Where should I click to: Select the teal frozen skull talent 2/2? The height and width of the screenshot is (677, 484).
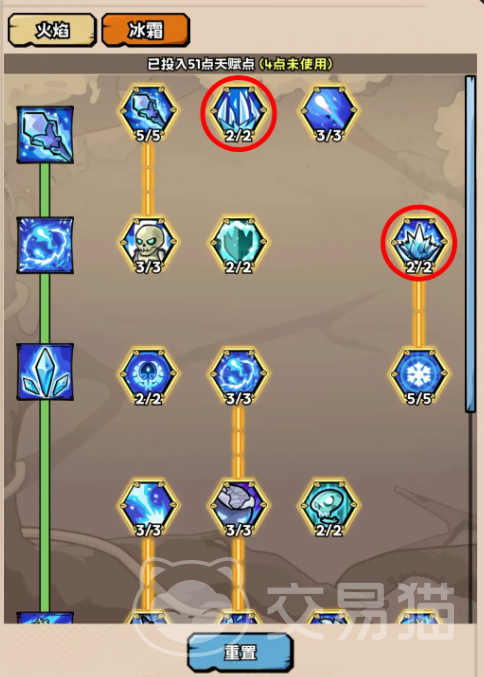pyautogui.click(x=329, y=508)
